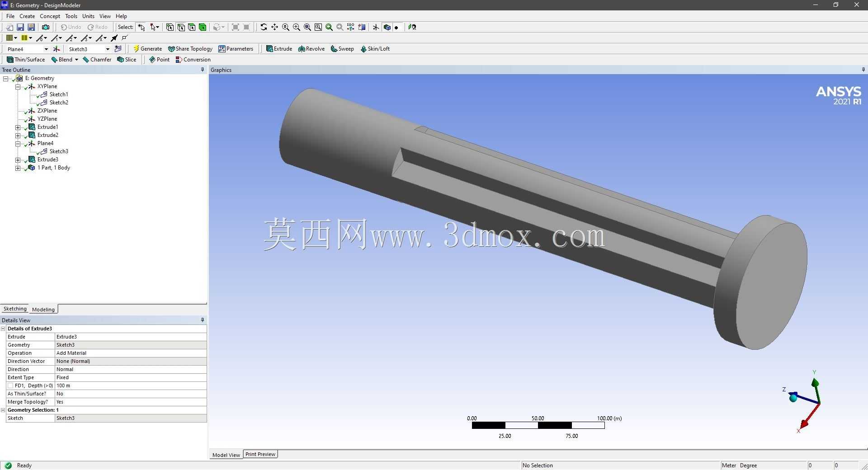Screen dimensions: 868x470
Task: Click the Undo button
Action: point(71,27)
